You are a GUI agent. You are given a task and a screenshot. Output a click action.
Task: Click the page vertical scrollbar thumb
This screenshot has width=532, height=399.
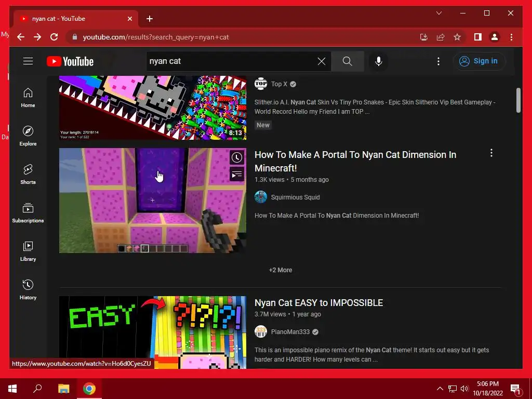(518, 100)
